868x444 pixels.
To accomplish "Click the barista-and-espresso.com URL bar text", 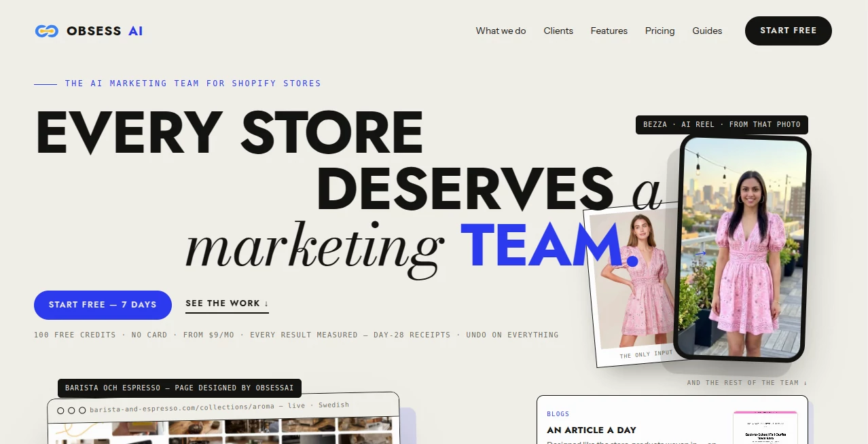I will coord(219,408).
